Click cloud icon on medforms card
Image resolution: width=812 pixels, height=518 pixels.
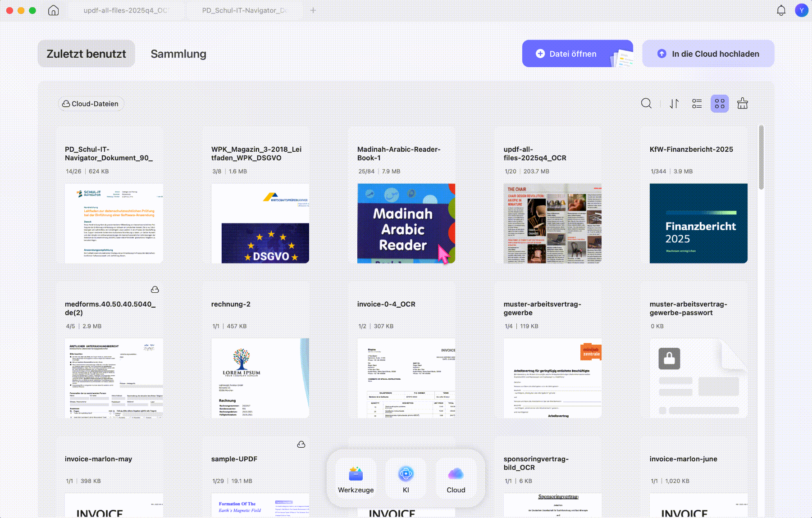click(x=155, y=290)
